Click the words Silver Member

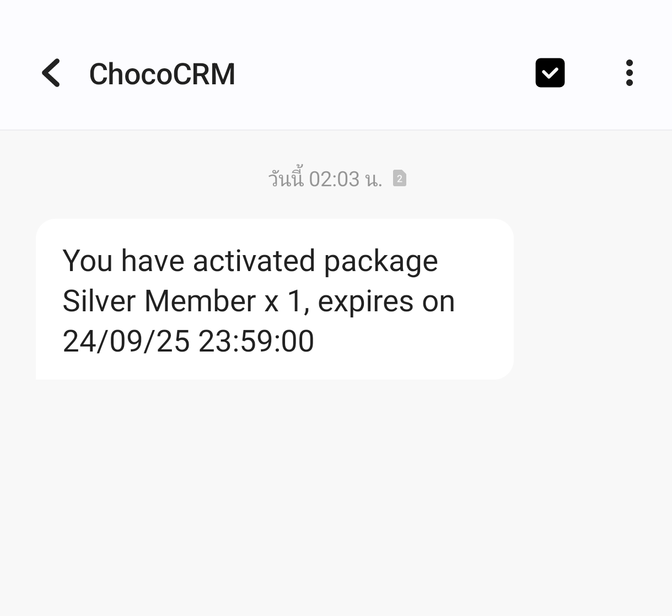[x=159, y=301]
